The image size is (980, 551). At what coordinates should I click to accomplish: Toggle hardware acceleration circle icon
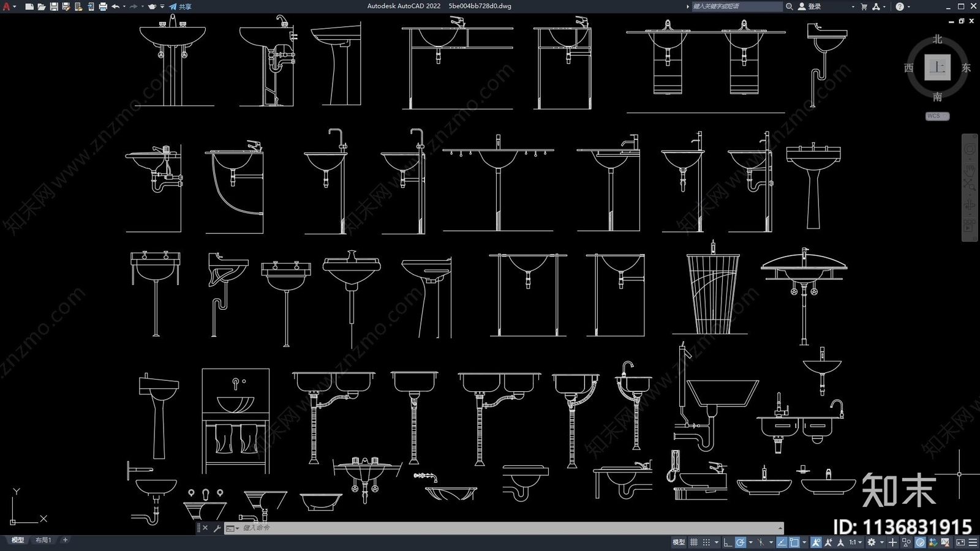(x=920, y=542)
